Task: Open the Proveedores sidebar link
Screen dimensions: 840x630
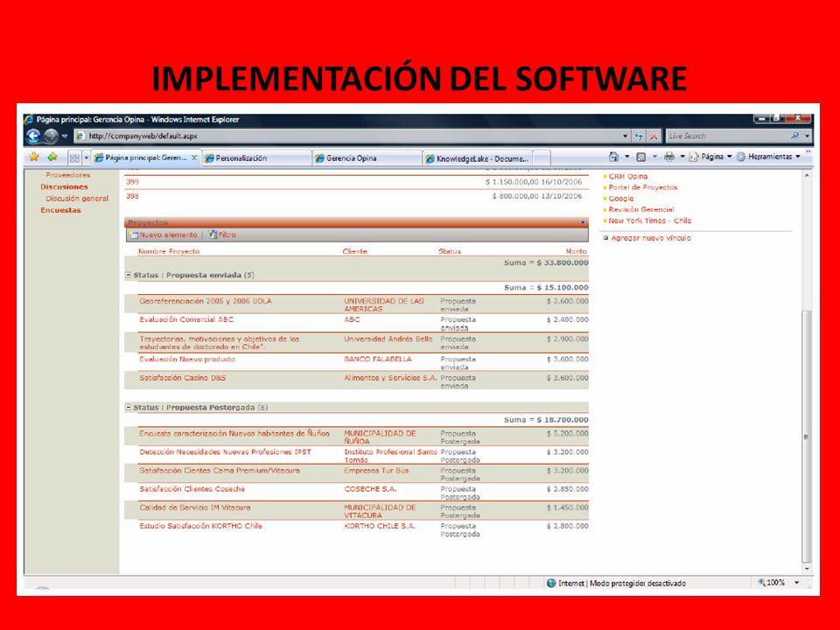Action: click(x=67, y=175)
